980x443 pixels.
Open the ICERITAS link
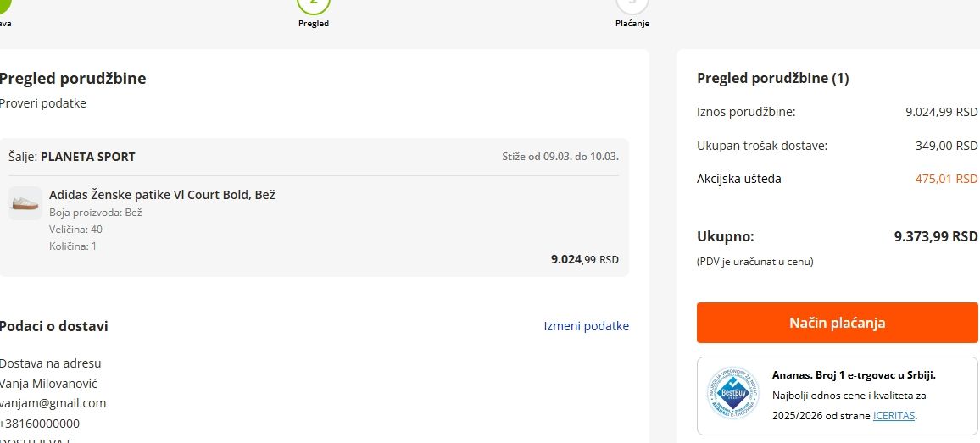click(894, 416)
